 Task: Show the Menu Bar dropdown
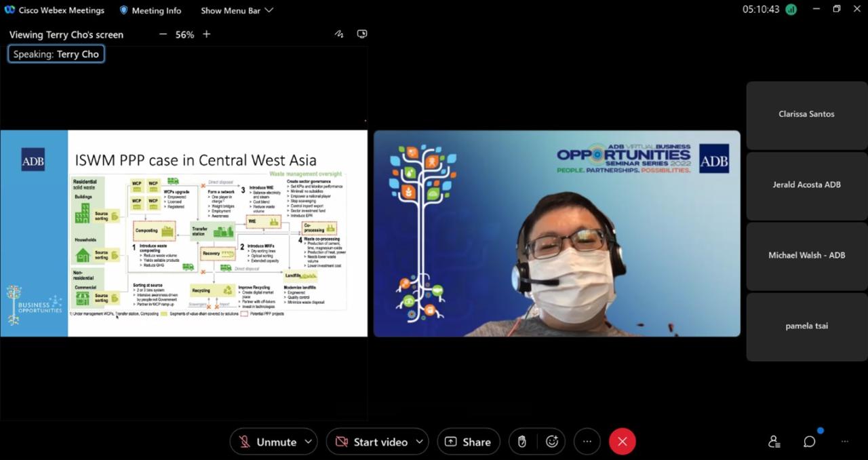(x=237, y=10)
